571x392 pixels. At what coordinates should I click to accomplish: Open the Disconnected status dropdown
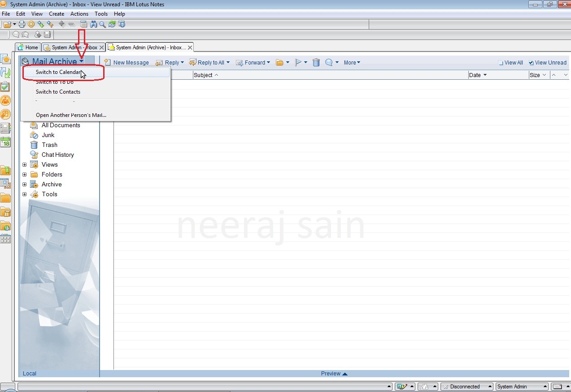(x=489, y=387)
